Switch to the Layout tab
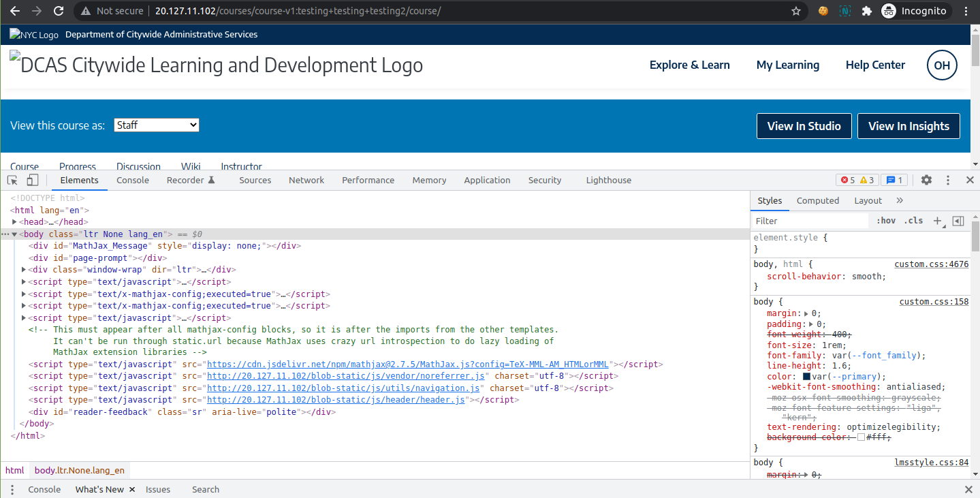The image size is (980, 498). tap(868, 200)
